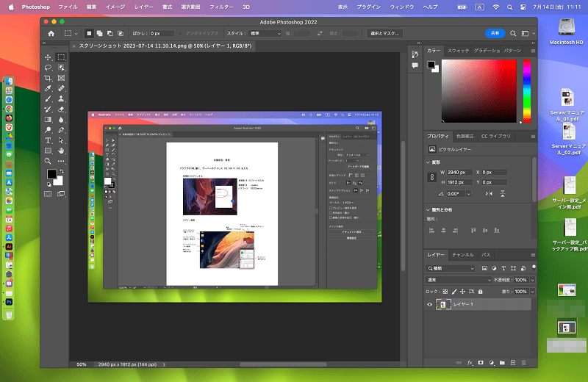Collapse the 整列と分布 section

[x=429, y=210]
